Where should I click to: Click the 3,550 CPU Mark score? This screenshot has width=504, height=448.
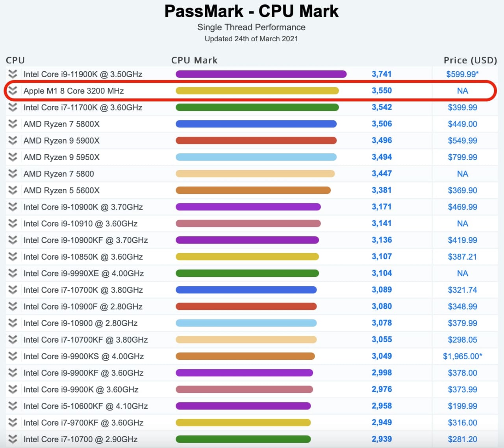click(382, 90)
